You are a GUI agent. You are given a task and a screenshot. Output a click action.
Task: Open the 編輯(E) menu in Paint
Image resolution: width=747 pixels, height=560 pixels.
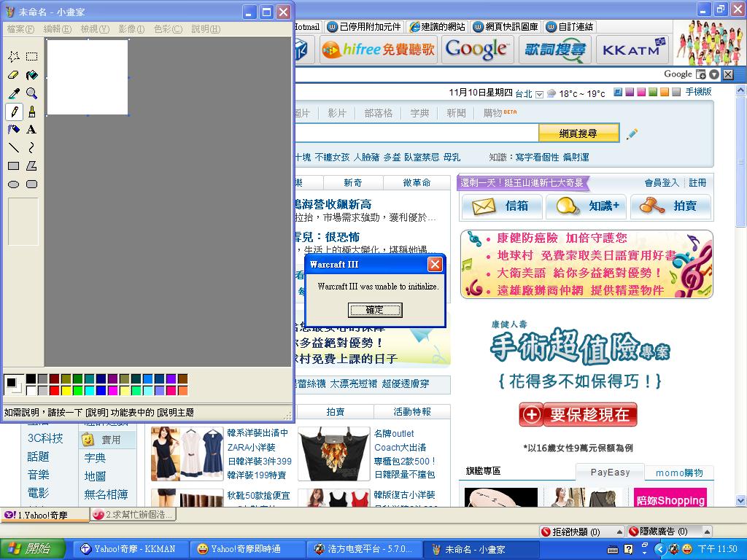57,29
